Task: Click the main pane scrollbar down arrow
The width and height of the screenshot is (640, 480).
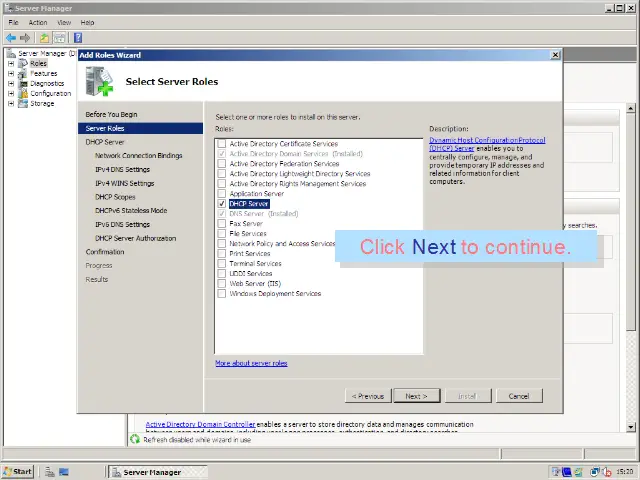Action: [x=631, y=427]
